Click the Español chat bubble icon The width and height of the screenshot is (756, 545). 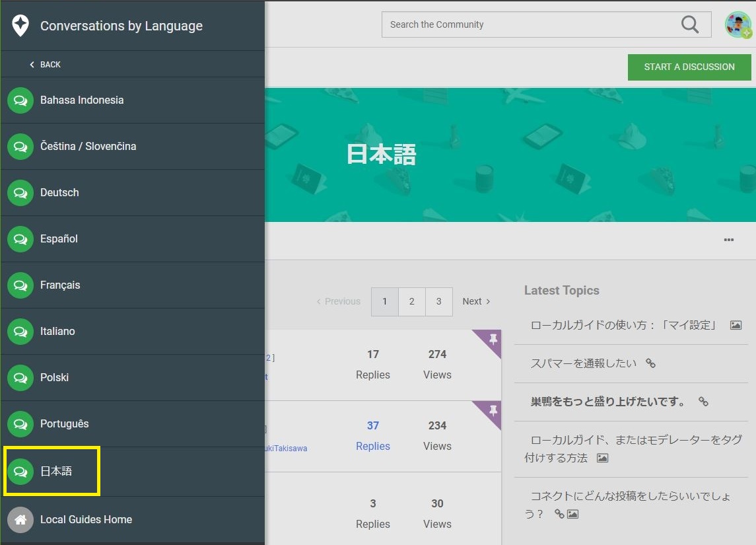[x=20, y=239]
